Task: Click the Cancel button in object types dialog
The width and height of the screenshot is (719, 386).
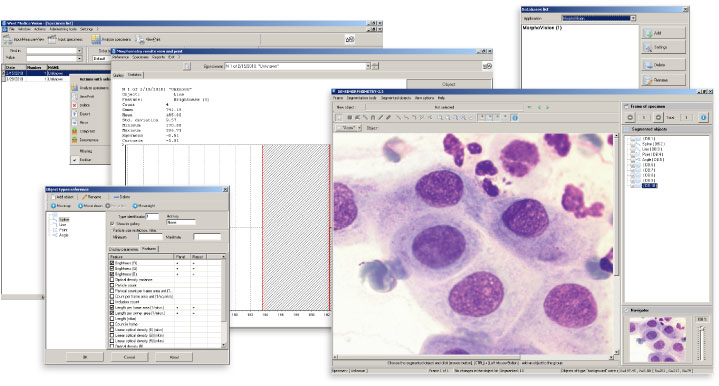Action: point(129,357)
